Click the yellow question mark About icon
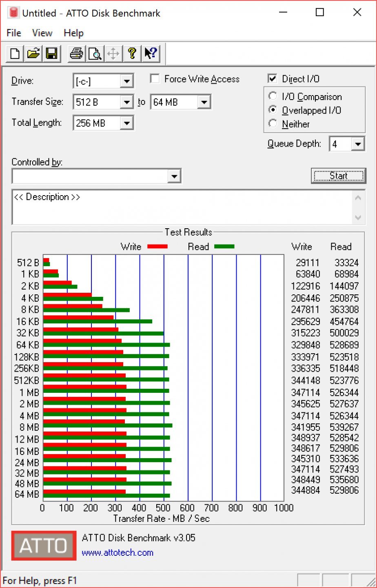Screen dimensions: 377x588 pyautogui.click(x=132, y=53)
